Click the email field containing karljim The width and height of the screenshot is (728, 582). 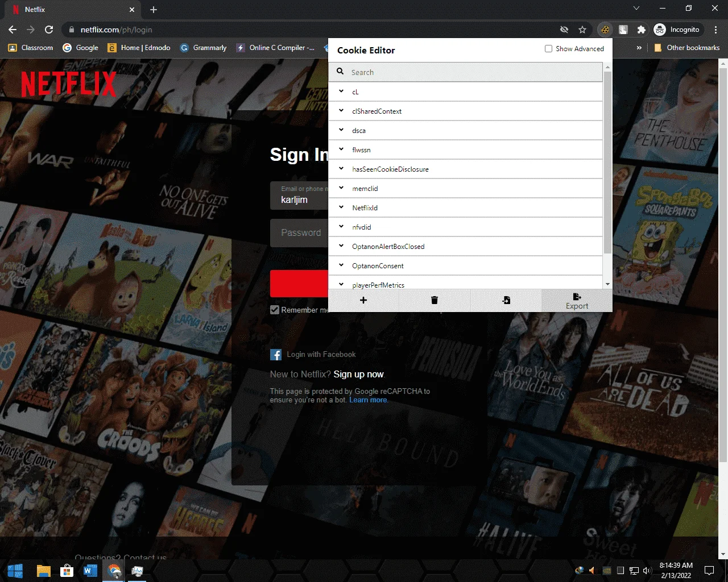tap(299, 196)
